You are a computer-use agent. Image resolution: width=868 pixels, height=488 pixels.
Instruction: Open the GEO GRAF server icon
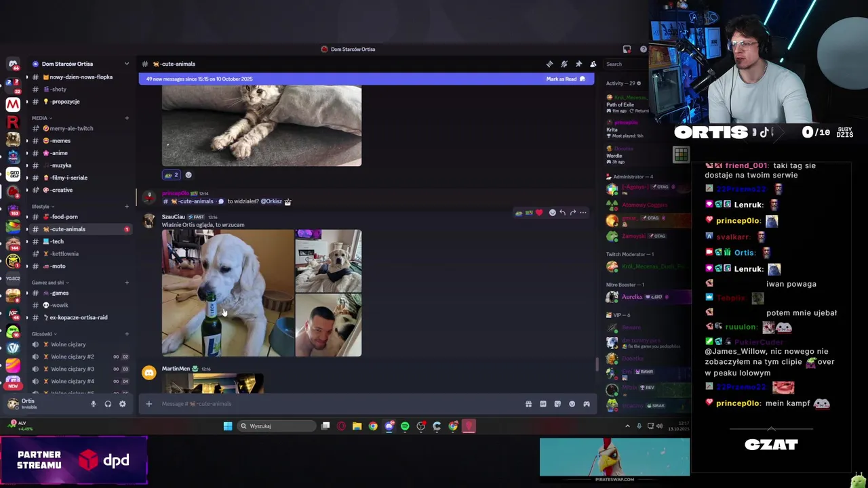pyautogui.click(x=13, y=174)
